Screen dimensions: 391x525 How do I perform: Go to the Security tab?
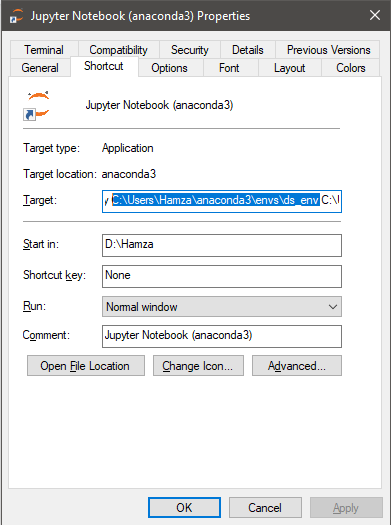(x=189, y=50)
